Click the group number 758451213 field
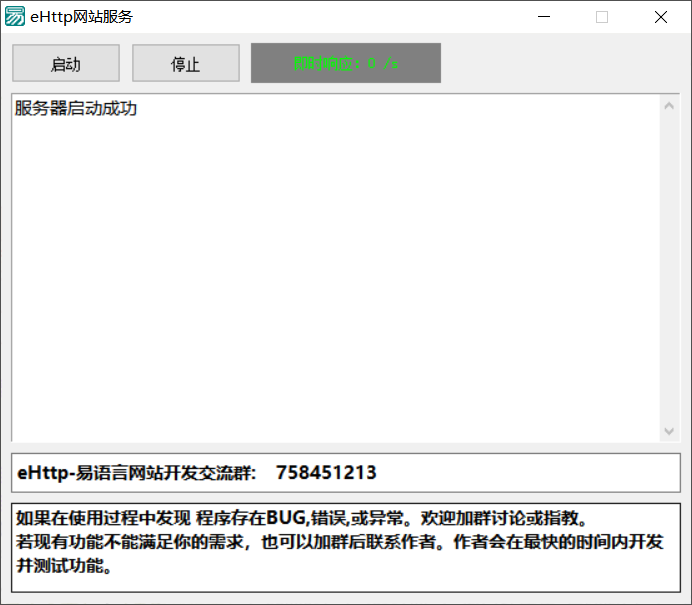The image size is (692, 605). coord(346,473)
